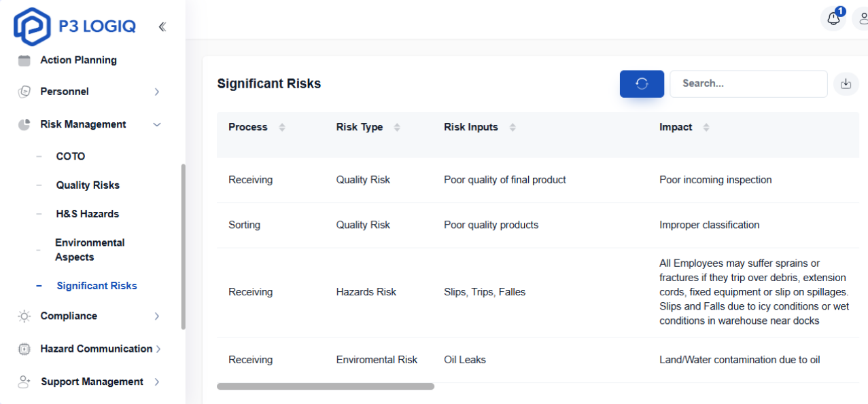Open Personnel menu label

[x=65, y=91]
